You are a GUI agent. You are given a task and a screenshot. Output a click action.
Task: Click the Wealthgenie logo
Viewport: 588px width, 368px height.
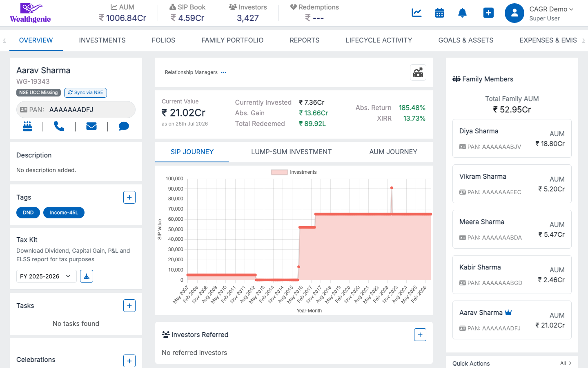(x=30, y=13)
